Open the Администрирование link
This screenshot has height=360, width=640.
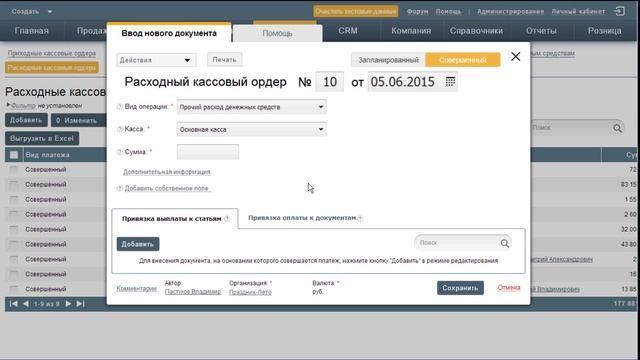pyautogui.click(x=510, y=11)
